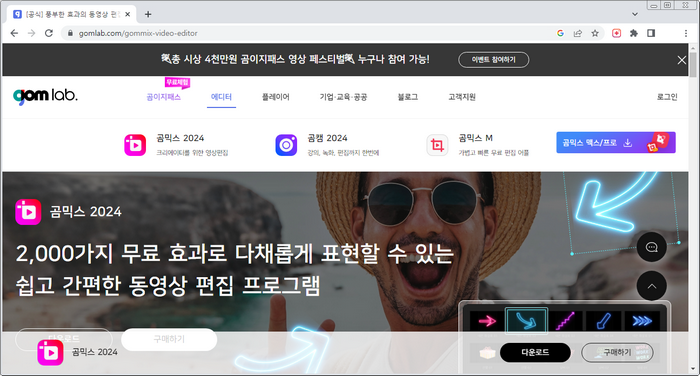700x376 pixels.
Task: Open the tab search dropdown arrow
Action: 634,14
